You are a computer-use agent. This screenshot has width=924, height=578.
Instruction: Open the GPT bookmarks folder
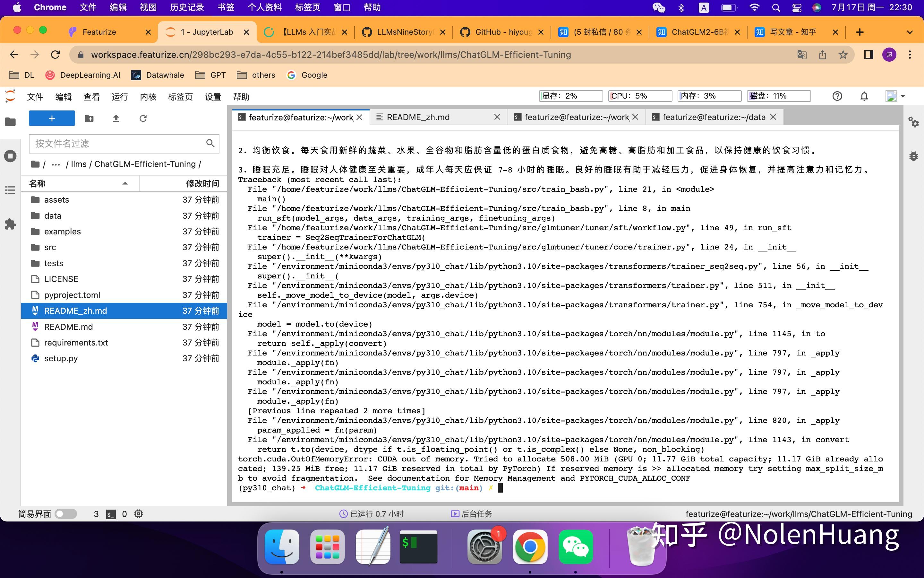click(210, 75)
